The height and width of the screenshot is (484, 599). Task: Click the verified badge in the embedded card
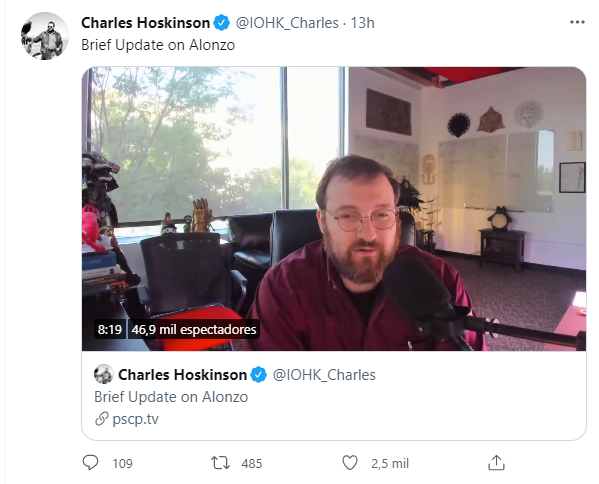click(259, 375)
